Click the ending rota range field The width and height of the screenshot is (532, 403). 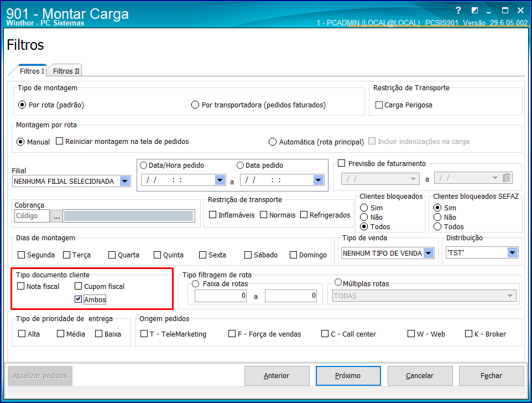[x=291, y=296]
